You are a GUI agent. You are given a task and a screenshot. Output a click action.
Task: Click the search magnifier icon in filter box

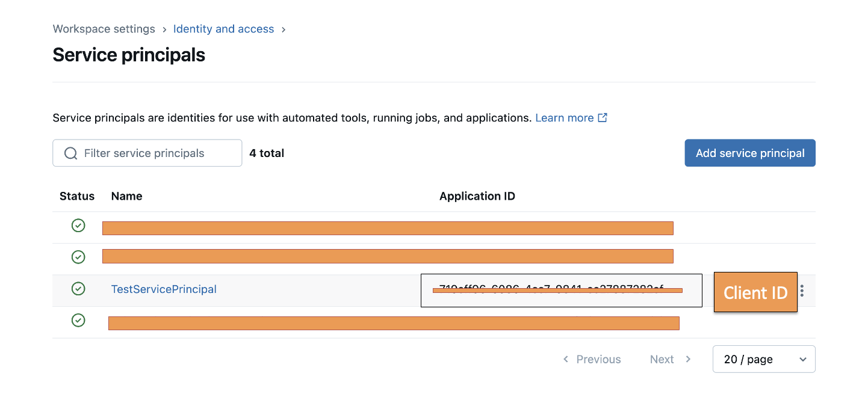[x=70, y=153]
